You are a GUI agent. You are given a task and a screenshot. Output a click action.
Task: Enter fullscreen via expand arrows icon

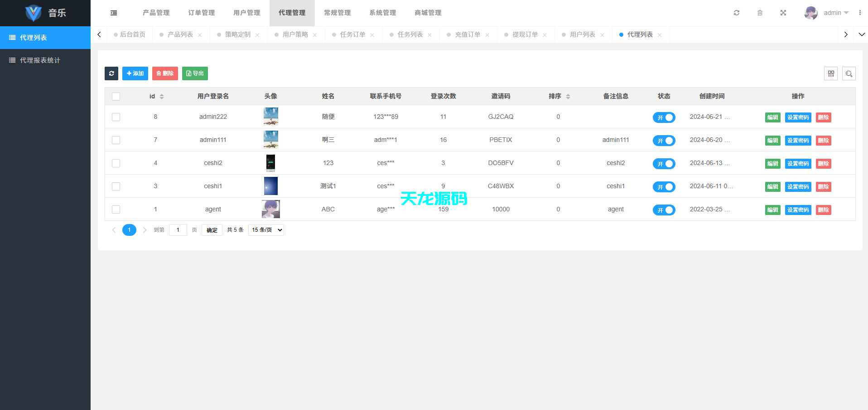[x=783, y=13]
